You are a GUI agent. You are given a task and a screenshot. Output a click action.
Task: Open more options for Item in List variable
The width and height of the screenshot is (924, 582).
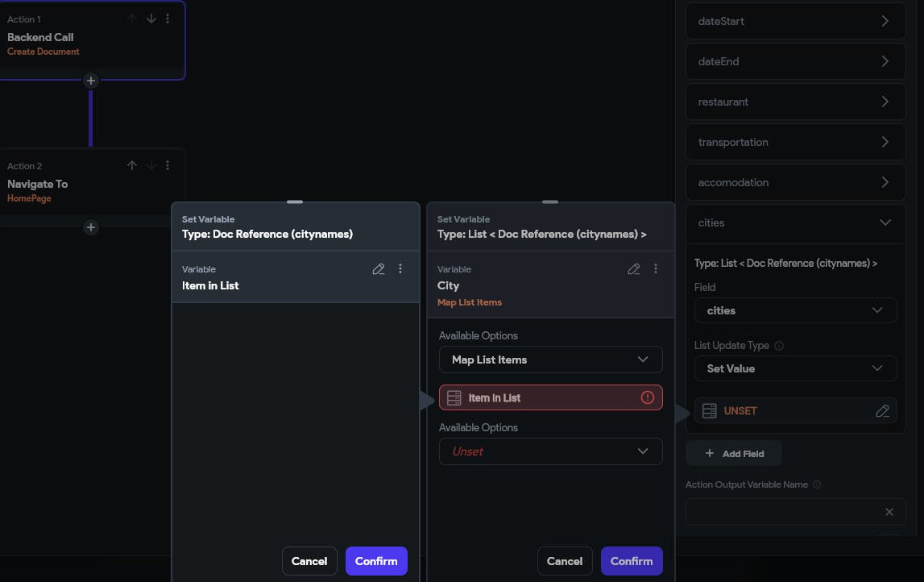400,269
